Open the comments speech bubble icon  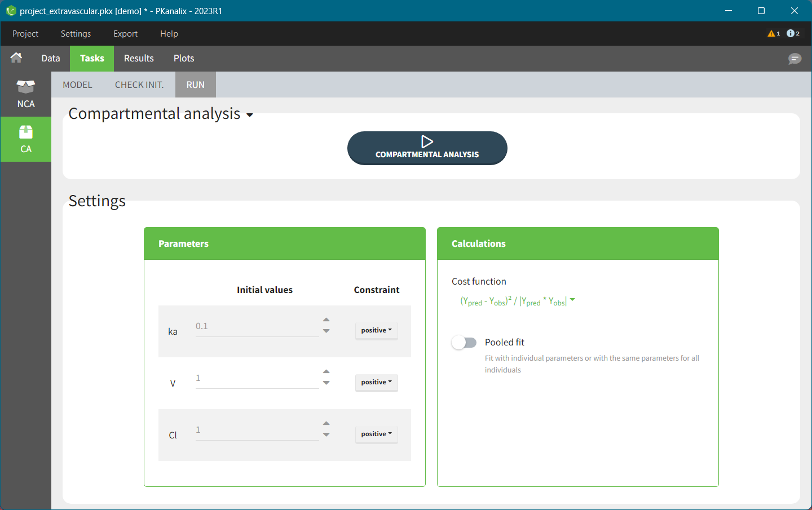click(795, 59)
